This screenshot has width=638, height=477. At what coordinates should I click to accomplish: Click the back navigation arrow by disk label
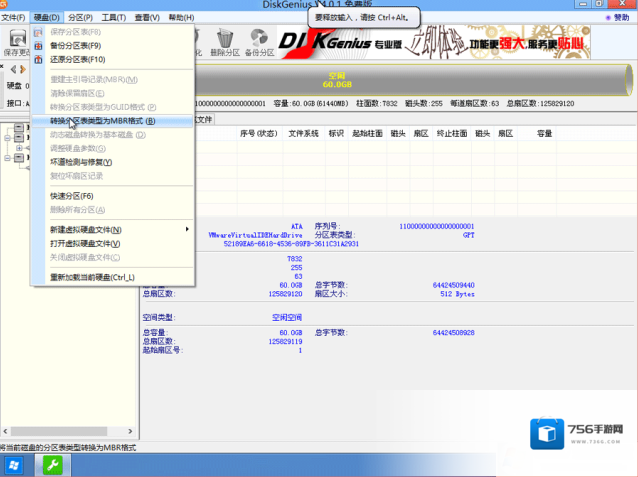coord(12,70)
